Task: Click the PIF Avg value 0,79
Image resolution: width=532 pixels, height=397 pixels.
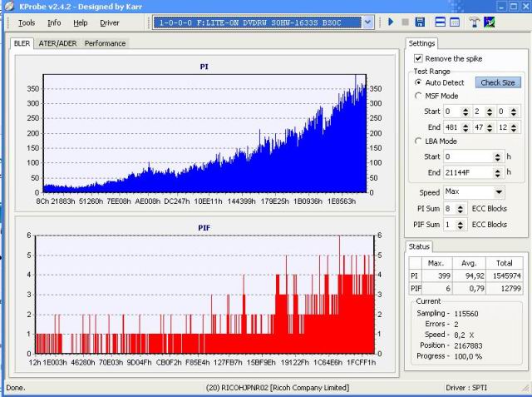Action: pos(476,289)
